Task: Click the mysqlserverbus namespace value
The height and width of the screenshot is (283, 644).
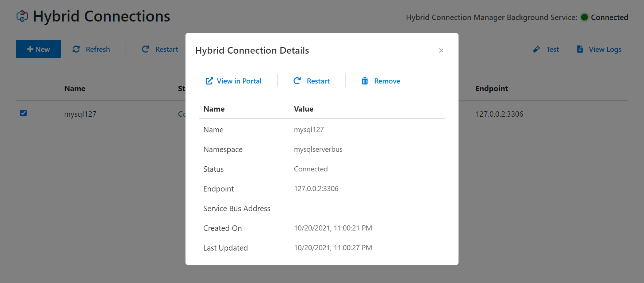Action: 318,149
